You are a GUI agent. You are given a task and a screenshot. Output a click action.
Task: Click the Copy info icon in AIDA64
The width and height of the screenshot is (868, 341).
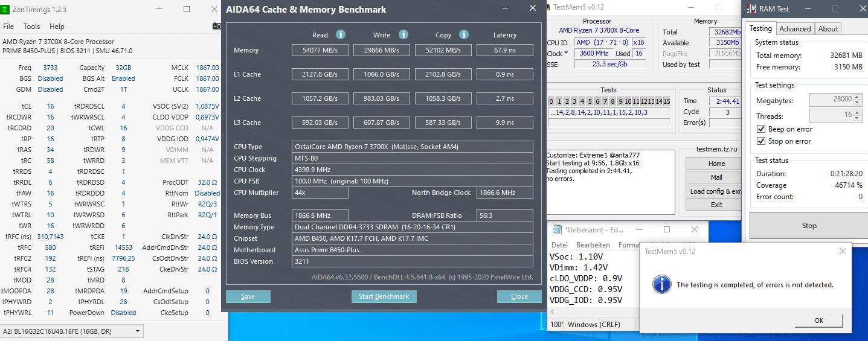coord(464,35)
